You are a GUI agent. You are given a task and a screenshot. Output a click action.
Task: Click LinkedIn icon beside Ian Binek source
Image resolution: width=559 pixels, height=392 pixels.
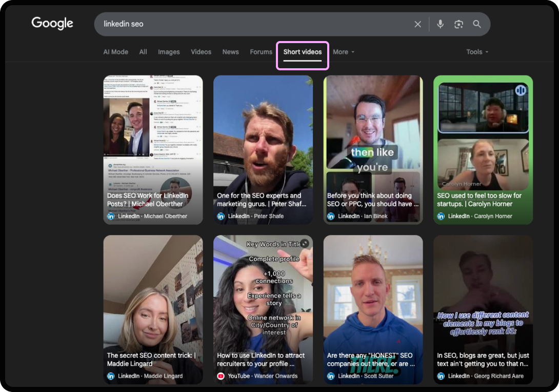[x=331, y=216]
